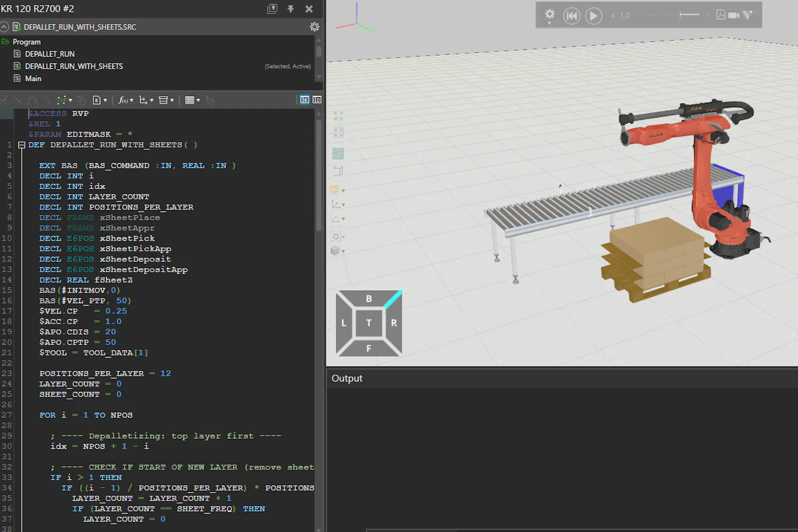The height and width of the screenshot is (532, 798).
Task: Click the program tree scrollbar
Action: pos(319,52)
